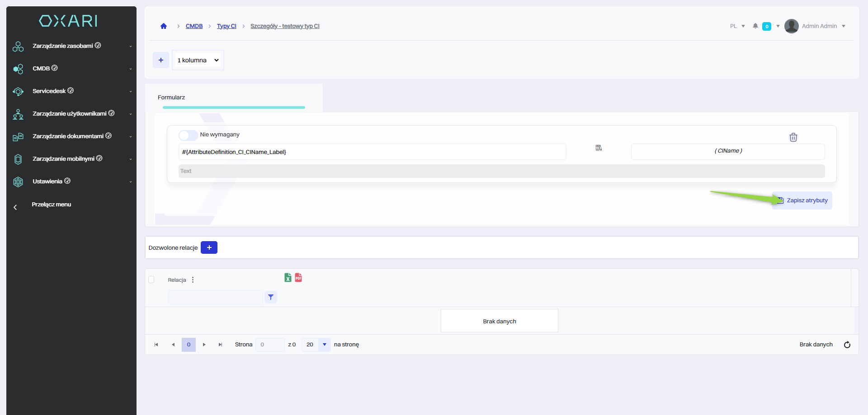Check the select-all checkbox in Relacja header
868x415 pixels.
(x=151, y=280)
